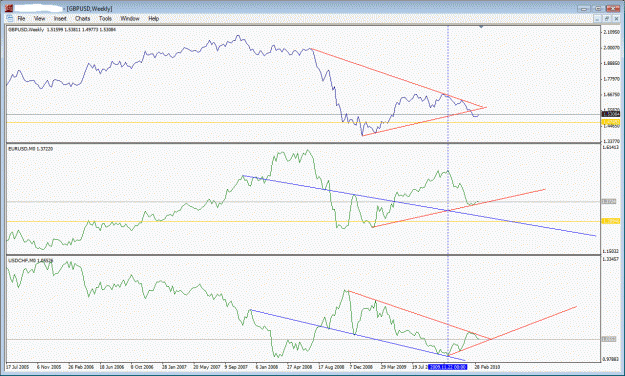This screenshot has width=625, height=376.
Task: Open the View menu
Action: coord(39,18)
